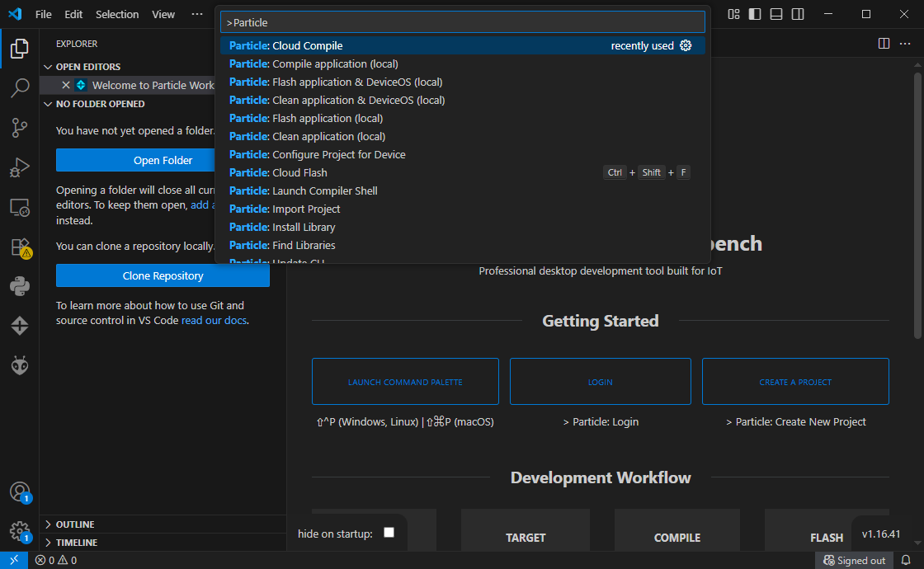Click the gear beside Particle: Cloud Compile
This screenshot has width=924, height=569.
click(x=686, y=45)
